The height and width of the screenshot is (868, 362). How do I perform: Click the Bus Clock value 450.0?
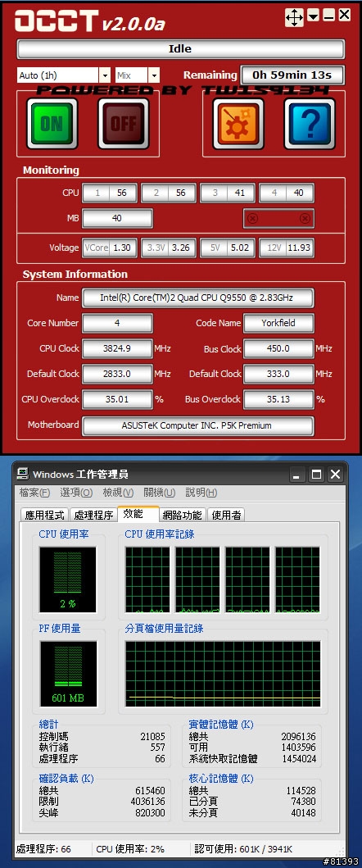point(278,348)
